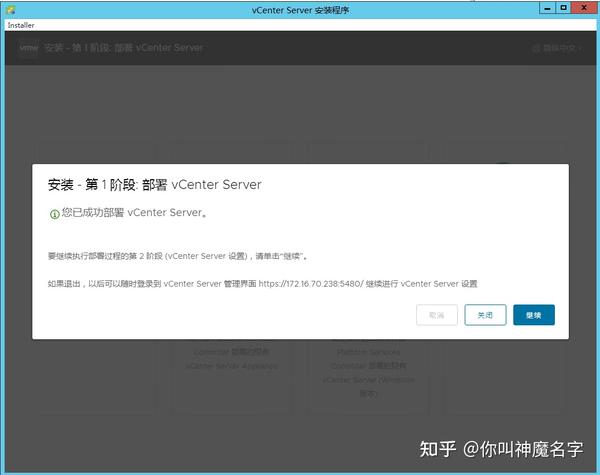Image resolution: width=600 pixels, height=475 pixels.
Task: Click the dialog title 安装 - 第 1 阶段
Action: pyautogui.click(x=155, y=185)
